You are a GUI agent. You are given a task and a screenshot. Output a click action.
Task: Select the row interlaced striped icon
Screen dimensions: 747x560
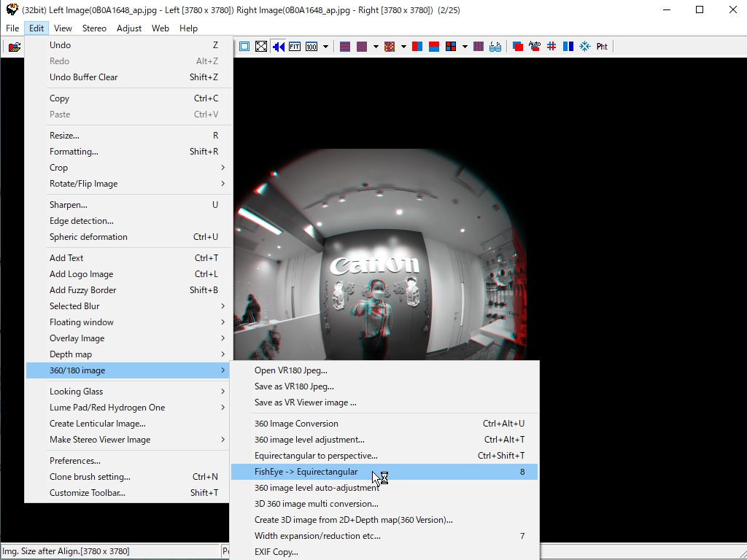(345, 47)
